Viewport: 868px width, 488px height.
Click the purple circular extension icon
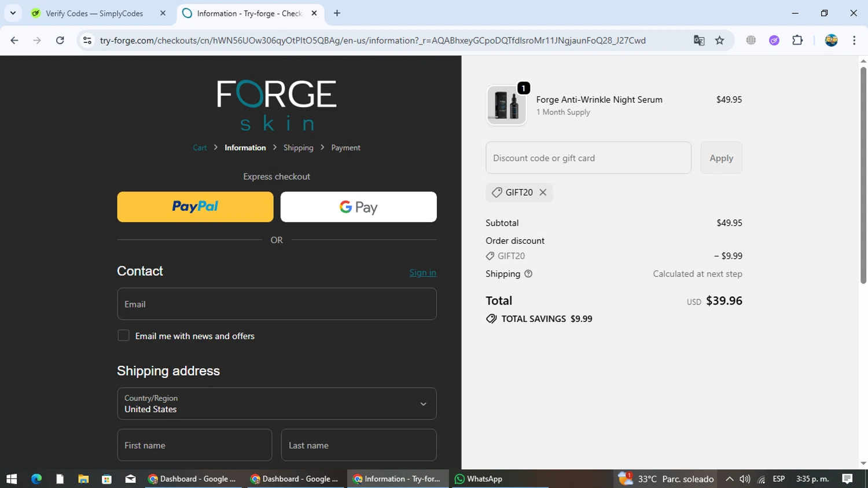click(x=774, y=41)
